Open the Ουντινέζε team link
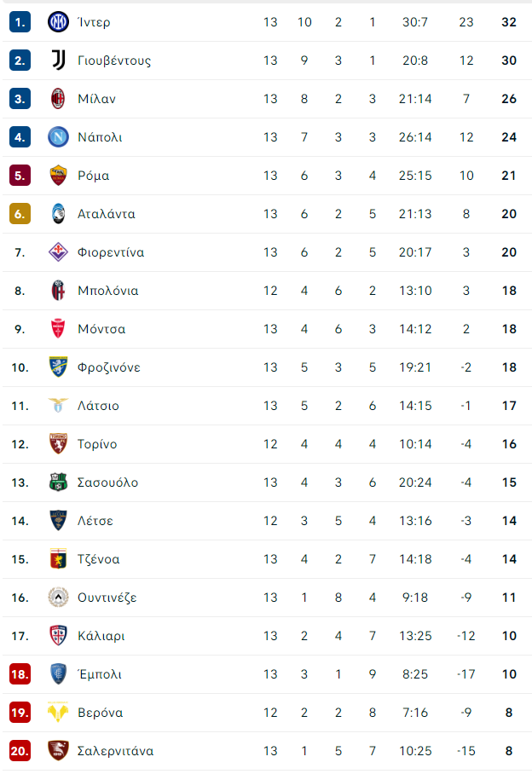The image size is (532, 774). [x=107, y=598]
